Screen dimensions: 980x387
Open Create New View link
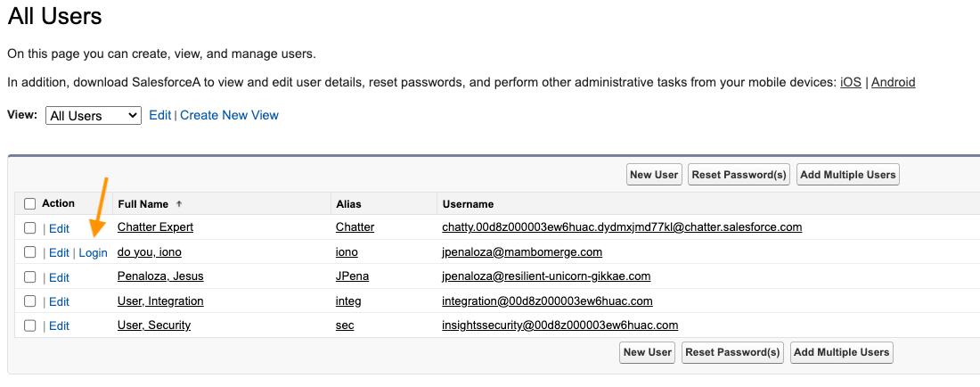pyautogui.click(x=229, y=115)
